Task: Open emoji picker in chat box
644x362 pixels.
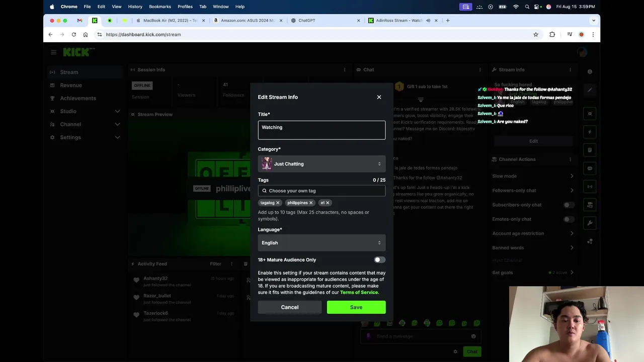Action: tap(473, 336)
